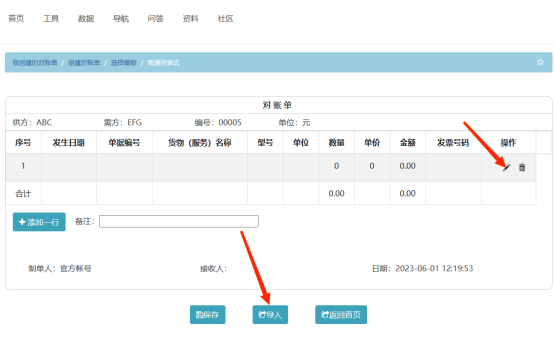Click the 添加一行 button
Image resolution: width=554 pixels, height=363 pixels.
click(x=39, y=222)
